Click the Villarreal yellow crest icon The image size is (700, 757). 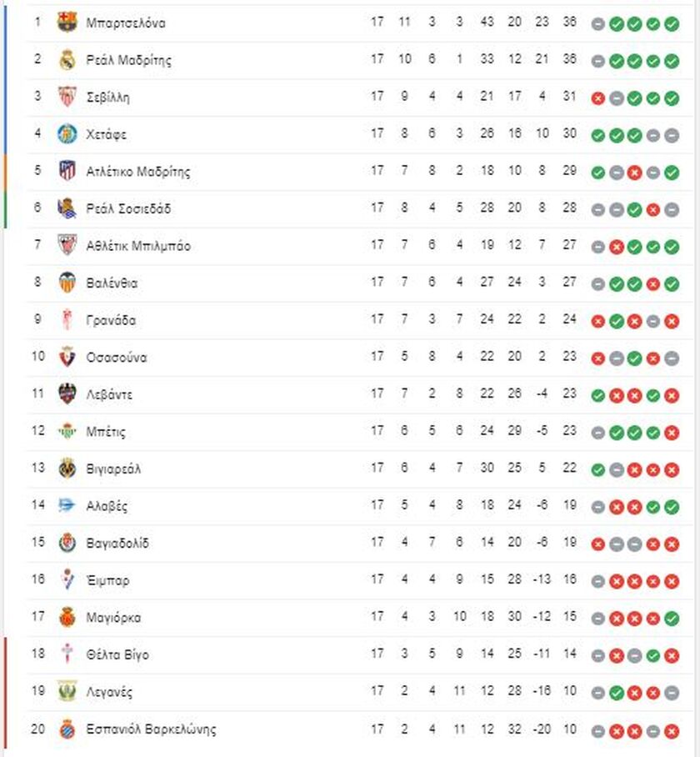pyautogui.click(x=67, y=469)
